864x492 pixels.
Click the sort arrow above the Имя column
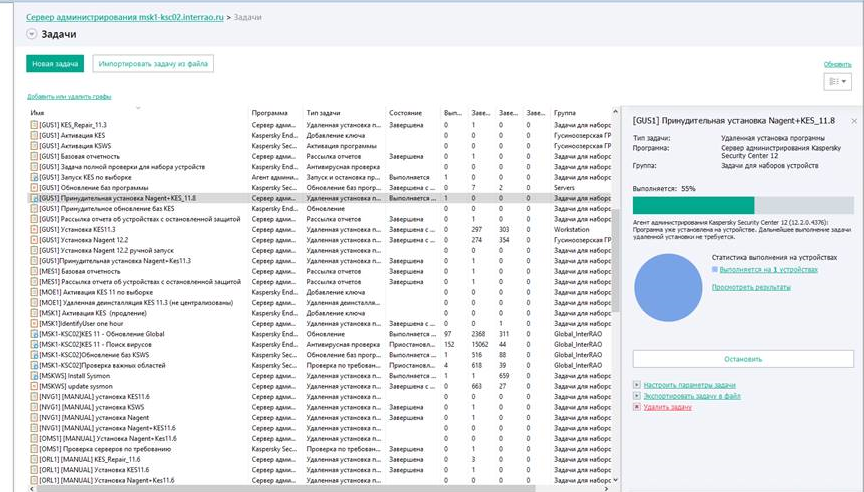click(x=137, y=106)
